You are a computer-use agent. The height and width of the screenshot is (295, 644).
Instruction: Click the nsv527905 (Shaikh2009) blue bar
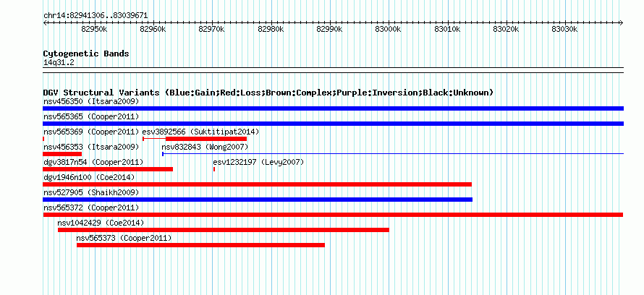[258, 200]
